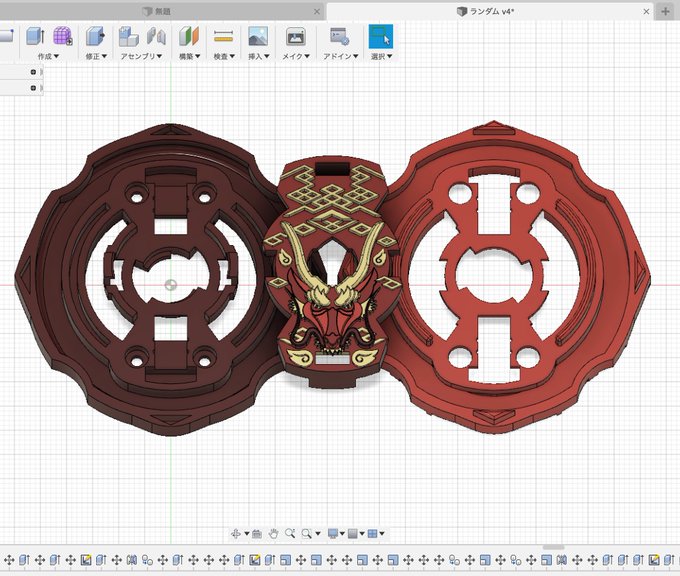The width and height of the screenshot is (680, 576).
Task: Click the timeline horizontal scrollbar handle
Action: pyautogui.click(x=554, y=547)
